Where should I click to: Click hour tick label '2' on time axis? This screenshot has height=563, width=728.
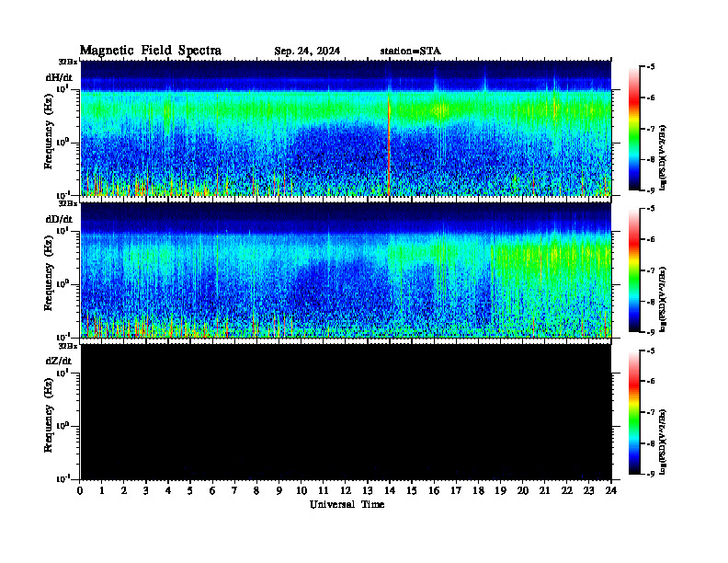(x=124, y=490)
